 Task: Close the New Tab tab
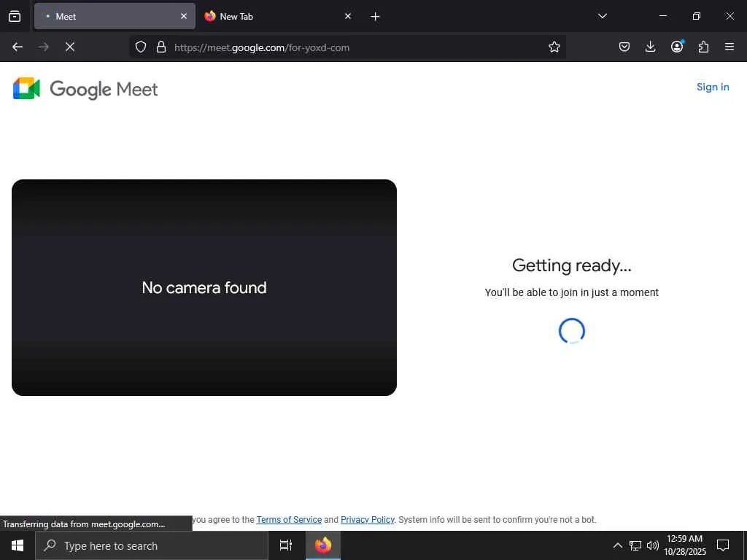[348, 16]
